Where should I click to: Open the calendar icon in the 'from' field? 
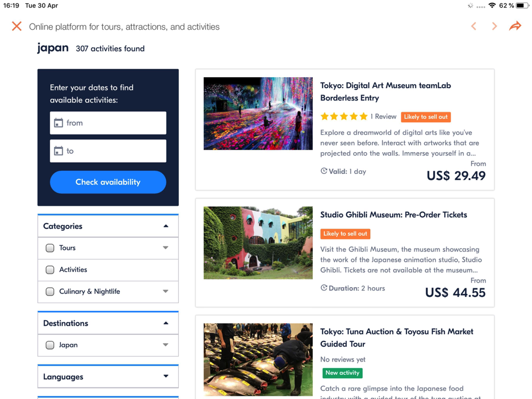pyautogui.click(x=59, y=123)
